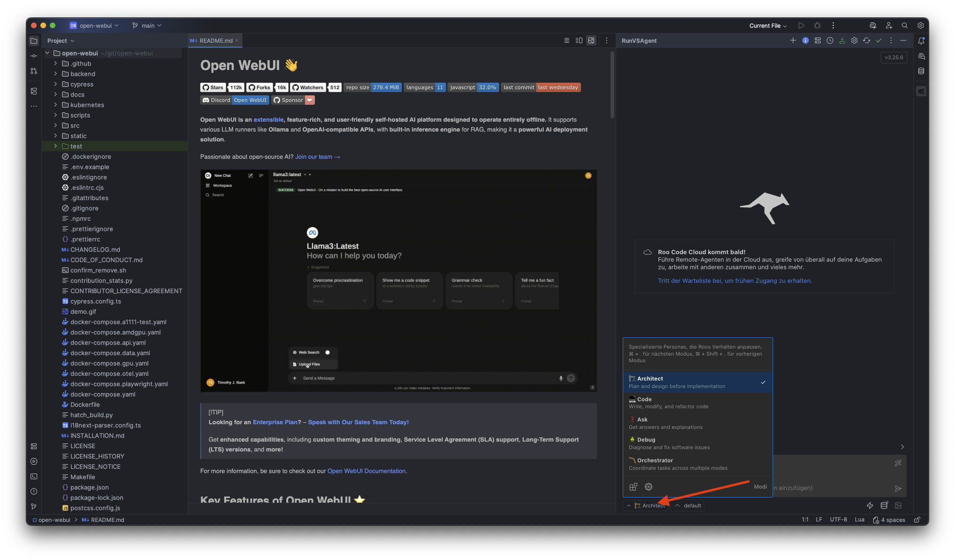Start a new task with the plus icon
Screen dimensions: 955x560
click(x=793, y=40)
